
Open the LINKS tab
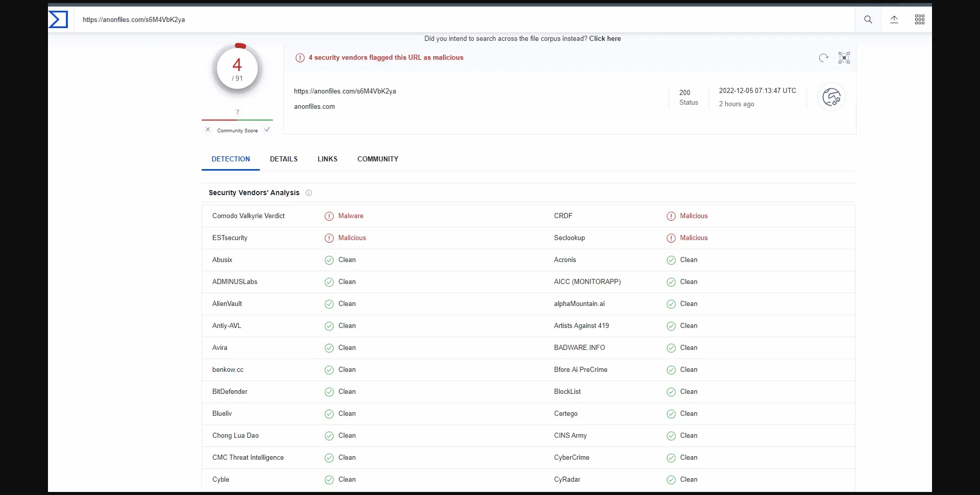pos(327,159)
